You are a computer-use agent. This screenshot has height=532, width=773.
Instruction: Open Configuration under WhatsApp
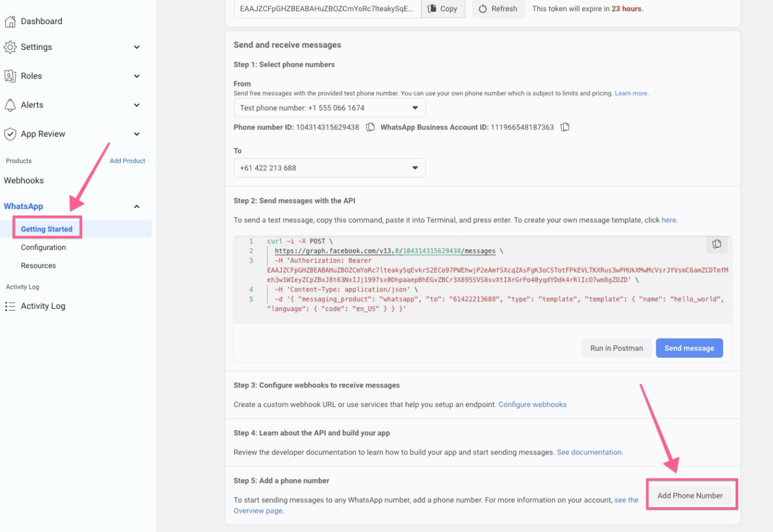[x=43, y=247]
